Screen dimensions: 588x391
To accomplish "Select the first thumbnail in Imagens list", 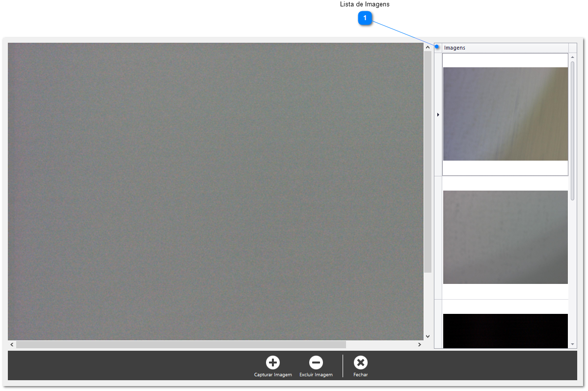I will click(505, 114).
